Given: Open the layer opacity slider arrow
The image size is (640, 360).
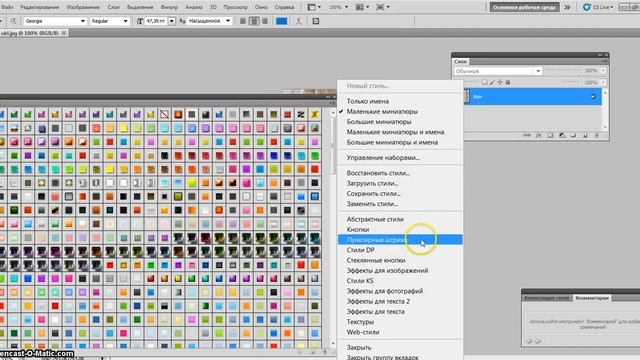Looking at the screenshot, I should pos(603,71).
